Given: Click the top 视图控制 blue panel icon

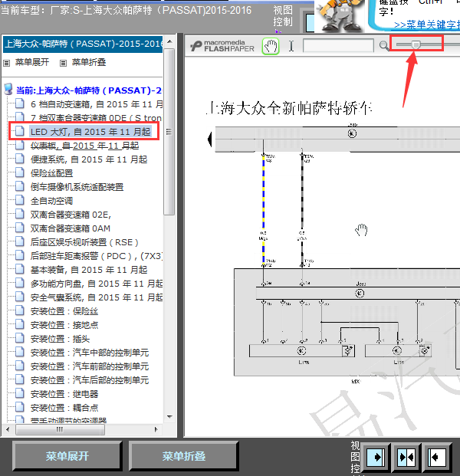Looking at the screenshot, I should coord(310,22).
